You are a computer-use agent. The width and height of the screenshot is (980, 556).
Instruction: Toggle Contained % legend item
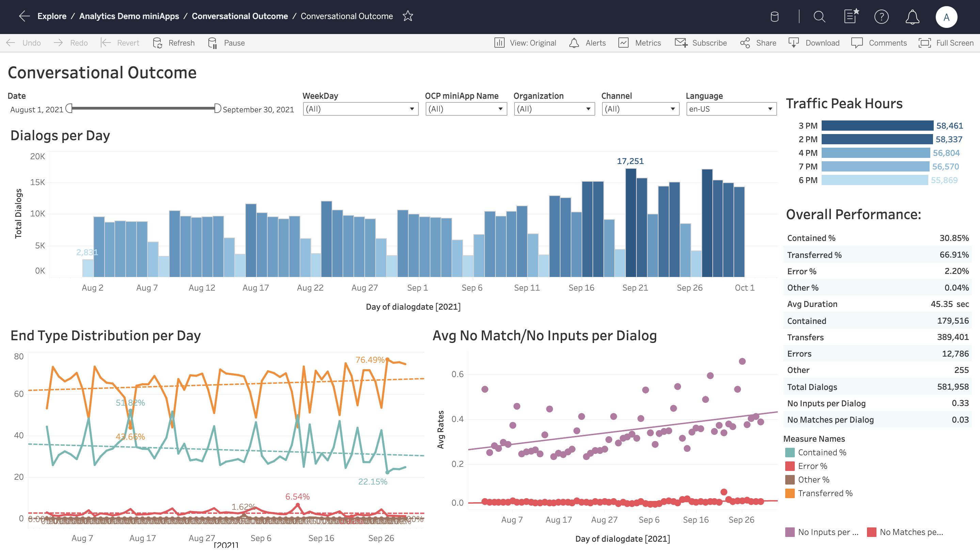pyautogui.click(x=821, y=453)
